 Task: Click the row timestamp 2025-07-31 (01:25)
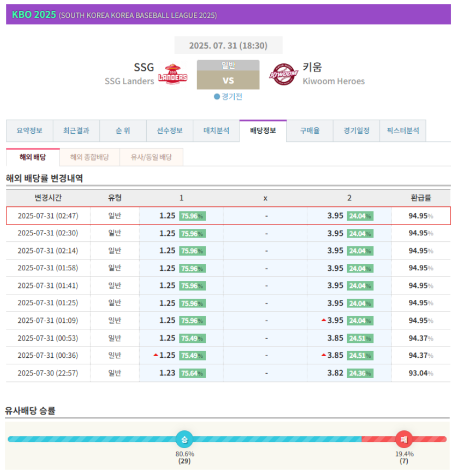48,303
